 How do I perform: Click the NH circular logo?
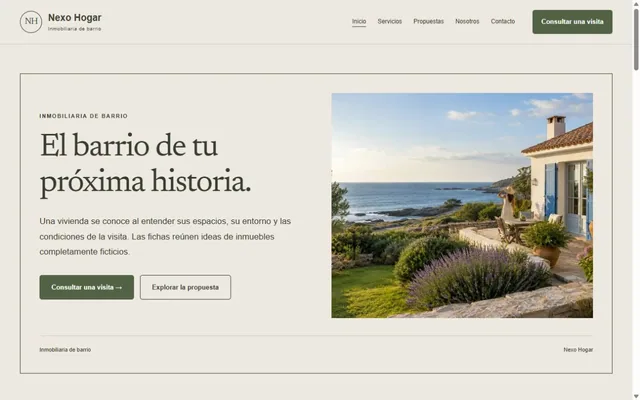pos(31,22)
